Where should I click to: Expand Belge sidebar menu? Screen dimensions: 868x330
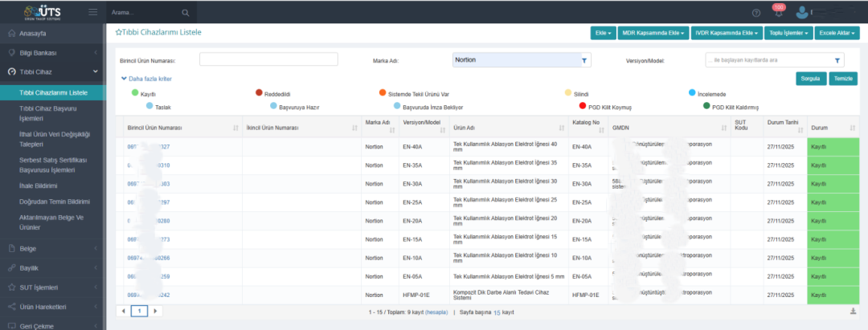(52, 249)
